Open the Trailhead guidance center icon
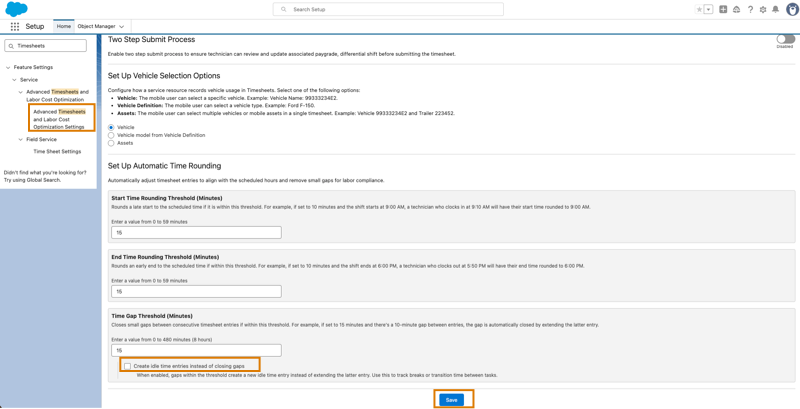This screenshot has width=800, height=409. tap(736, 9)
